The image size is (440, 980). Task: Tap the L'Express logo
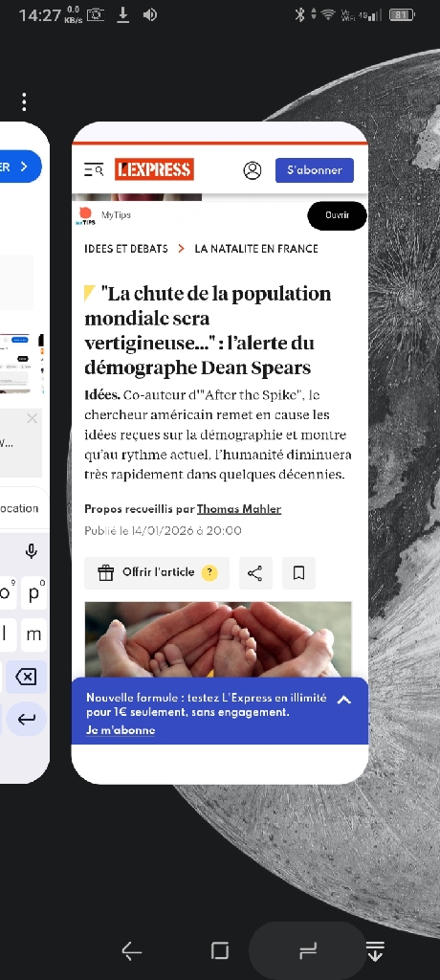(x=154, y=169)
